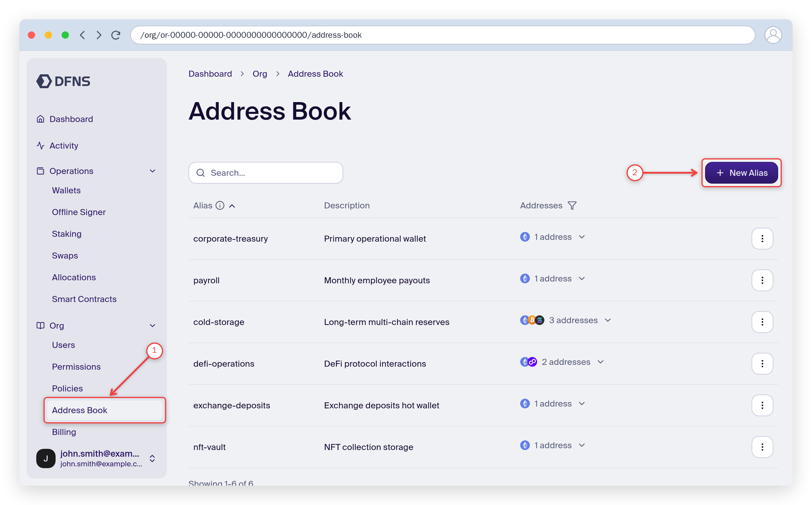Viewport: 812px width, 505px height.
Task: Expand payroll 1 address dropdown
Action: (x=582, y=278)
